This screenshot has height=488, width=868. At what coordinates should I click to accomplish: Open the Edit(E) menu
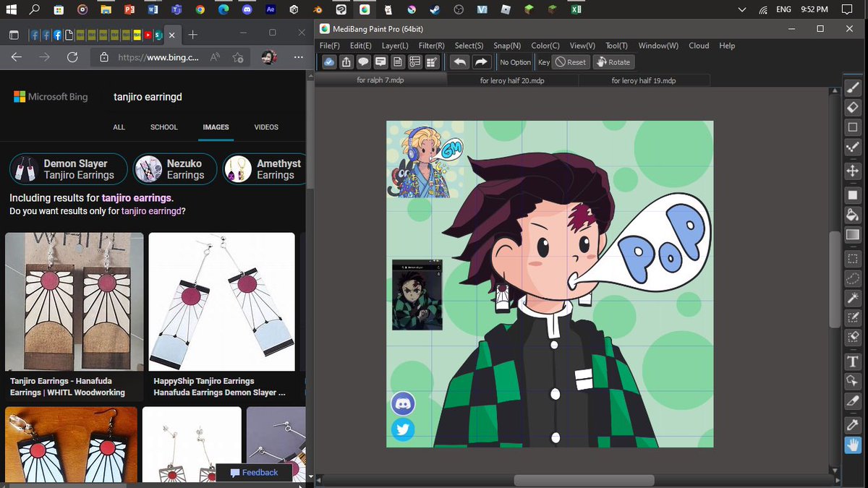point(361,46)
